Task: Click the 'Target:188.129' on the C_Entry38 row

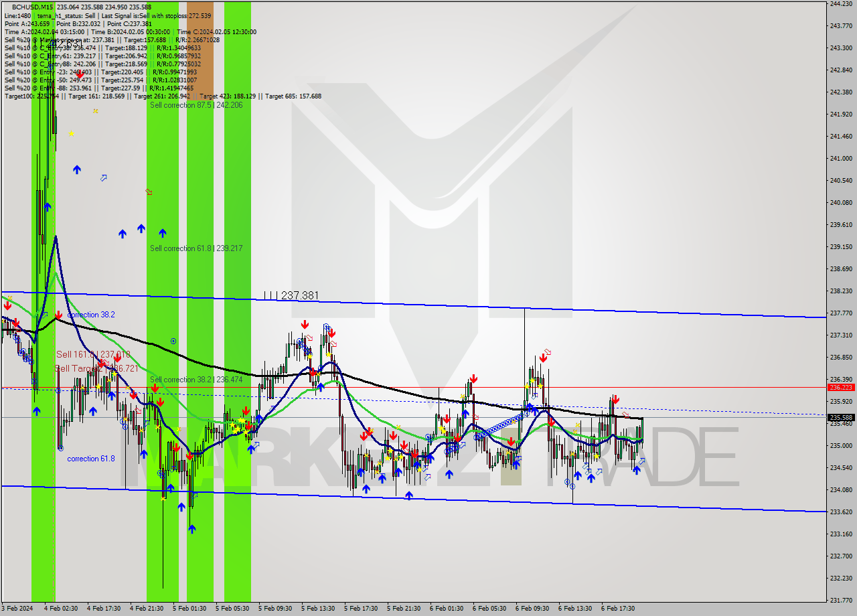Action: pos(125,48)
